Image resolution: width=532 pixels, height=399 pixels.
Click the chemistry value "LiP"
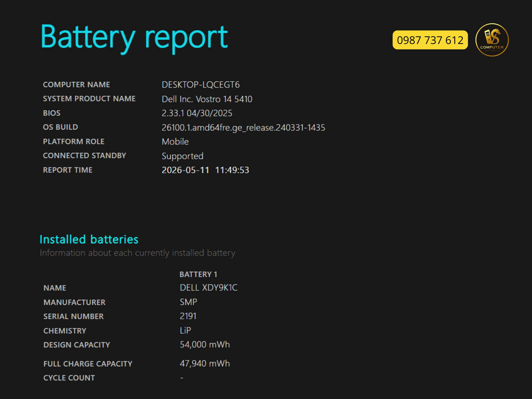185,330
